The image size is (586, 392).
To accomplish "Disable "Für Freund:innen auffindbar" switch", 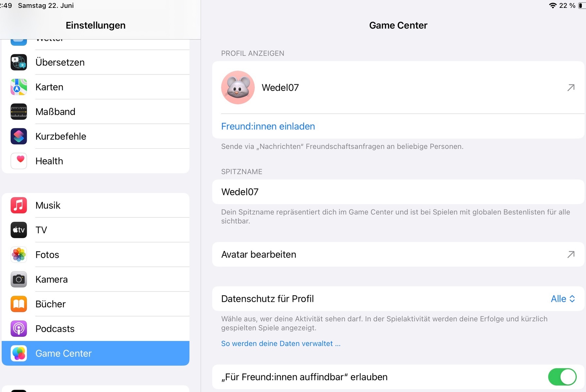I will tap(562, 377).
